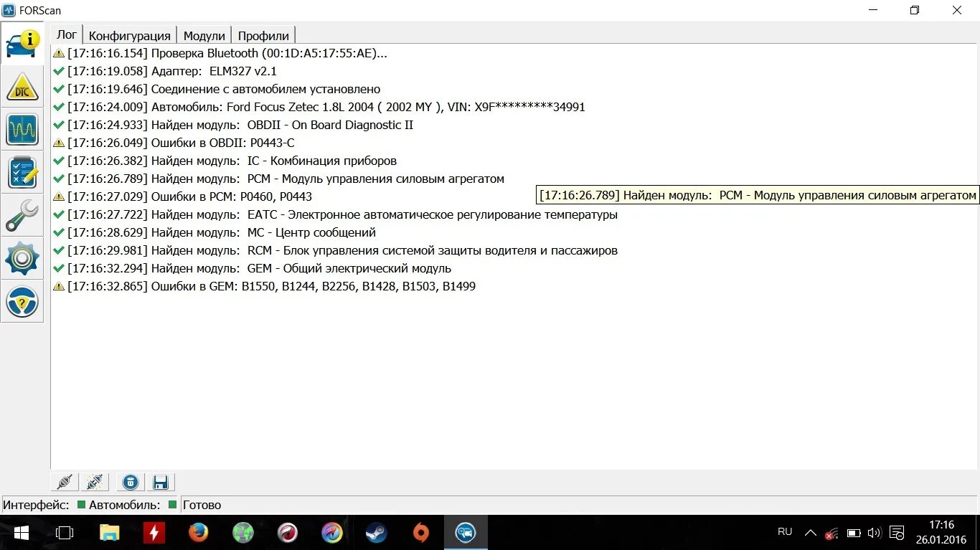Launch Firefox from the taskbar
The height and width of the screenshot is (550, 980).
pos(198,533)
